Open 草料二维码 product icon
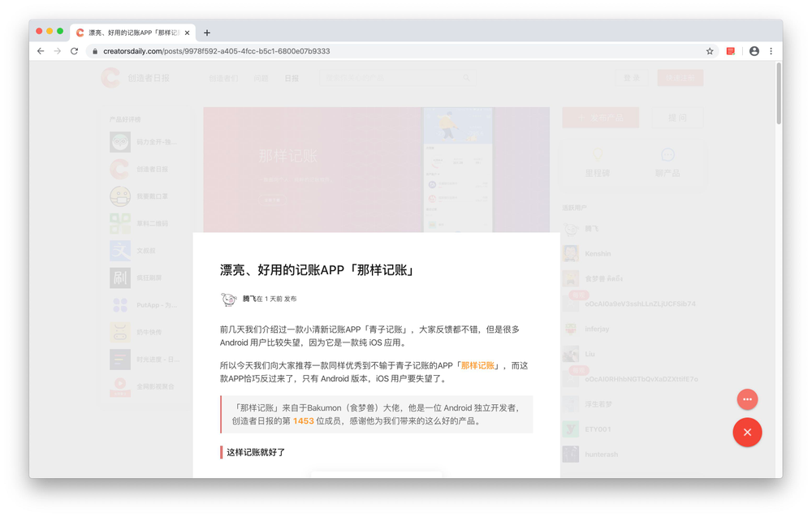 pyautogui.click(x=120, y=223)
